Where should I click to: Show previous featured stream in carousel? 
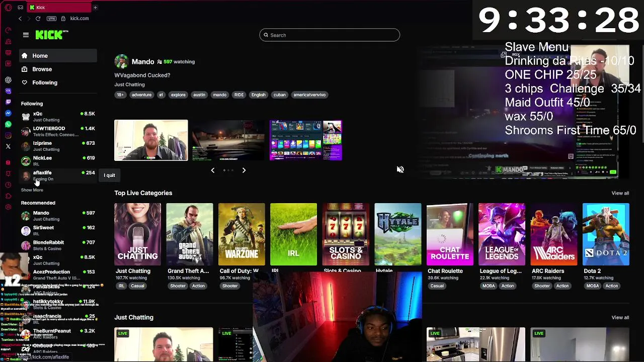tap(212, 170)
